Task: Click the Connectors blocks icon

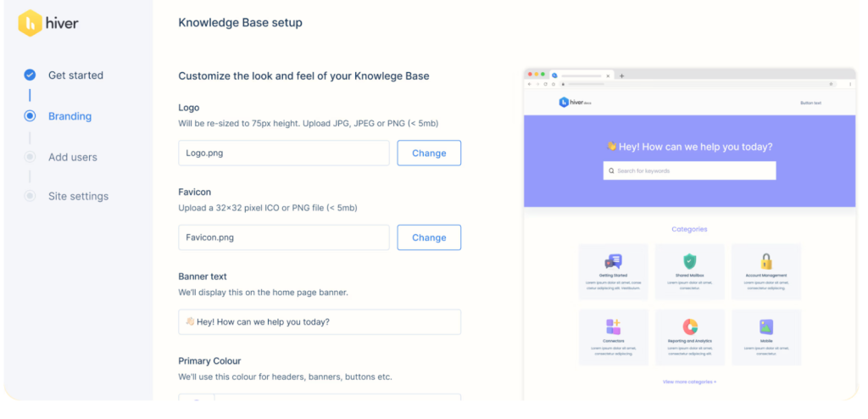Action: click(x=614, y=327)
